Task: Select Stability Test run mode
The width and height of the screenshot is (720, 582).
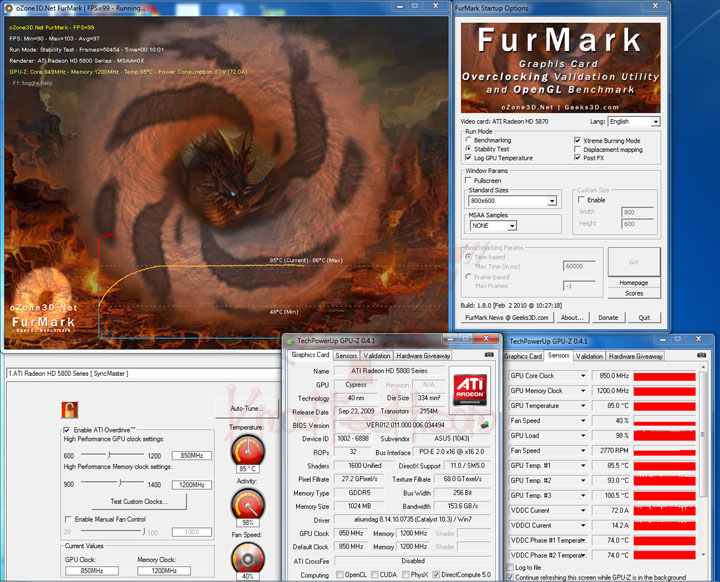Action: click(468, 148)
